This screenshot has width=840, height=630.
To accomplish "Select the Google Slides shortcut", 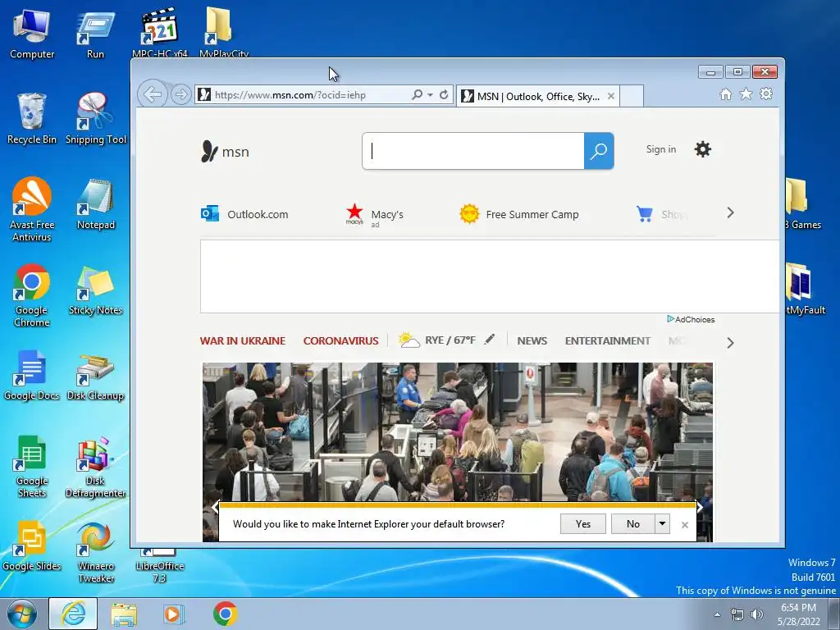I will pyautogui.click(x=32, y=546).
